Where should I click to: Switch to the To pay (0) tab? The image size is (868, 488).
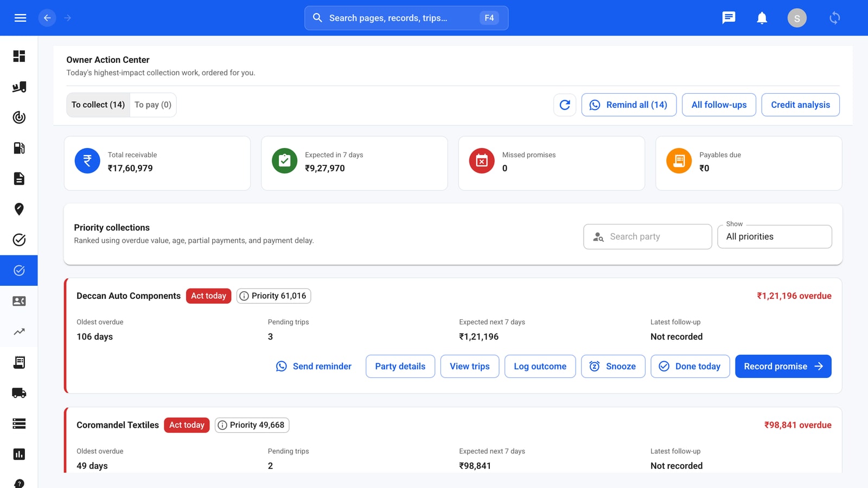[153, 105]
